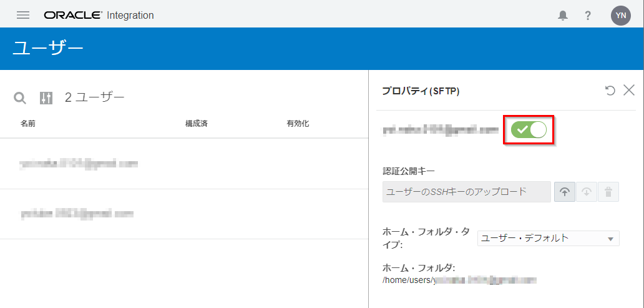Open the user list filter icon
This screenshot has height=308, width=644.
(46, 97)
